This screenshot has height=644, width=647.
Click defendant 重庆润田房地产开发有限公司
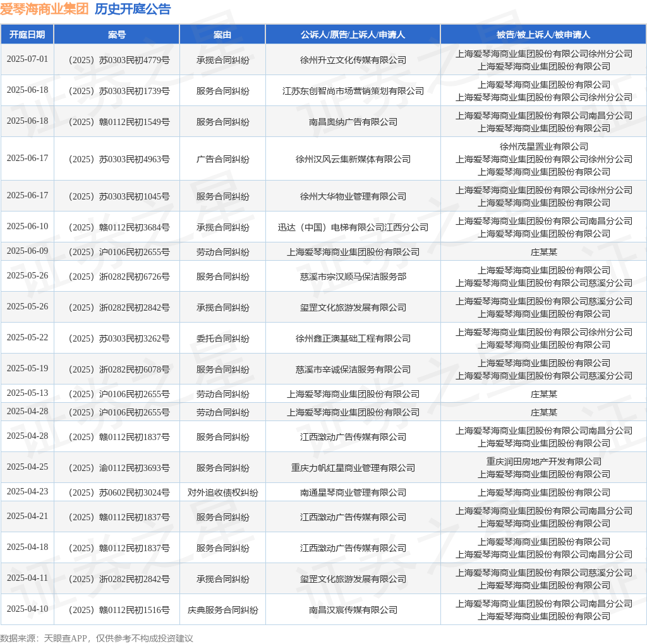544,462
